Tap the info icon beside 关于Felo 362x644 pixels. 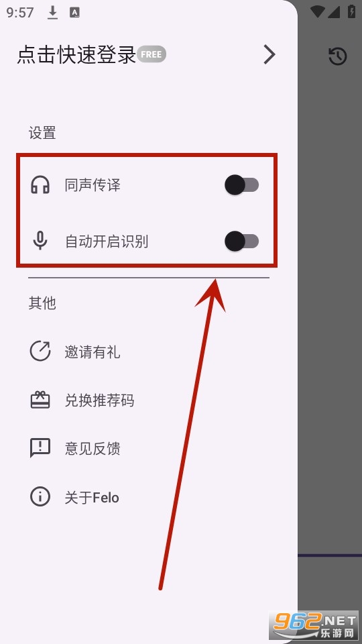40,496
